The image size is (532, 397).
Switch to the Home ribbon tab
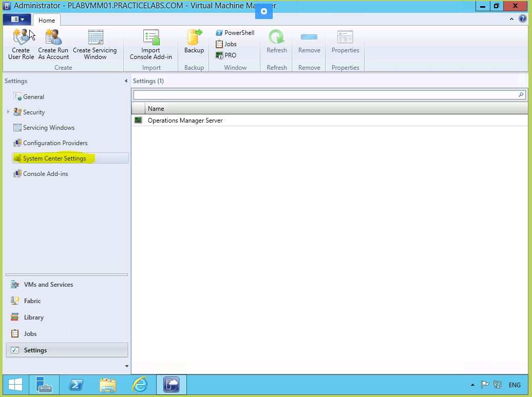(47, 20)
